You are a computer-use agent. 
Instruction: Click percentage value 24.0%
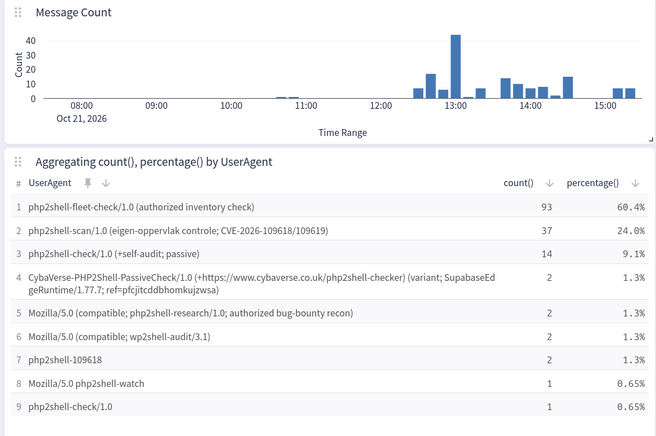[x=631, y=231]
